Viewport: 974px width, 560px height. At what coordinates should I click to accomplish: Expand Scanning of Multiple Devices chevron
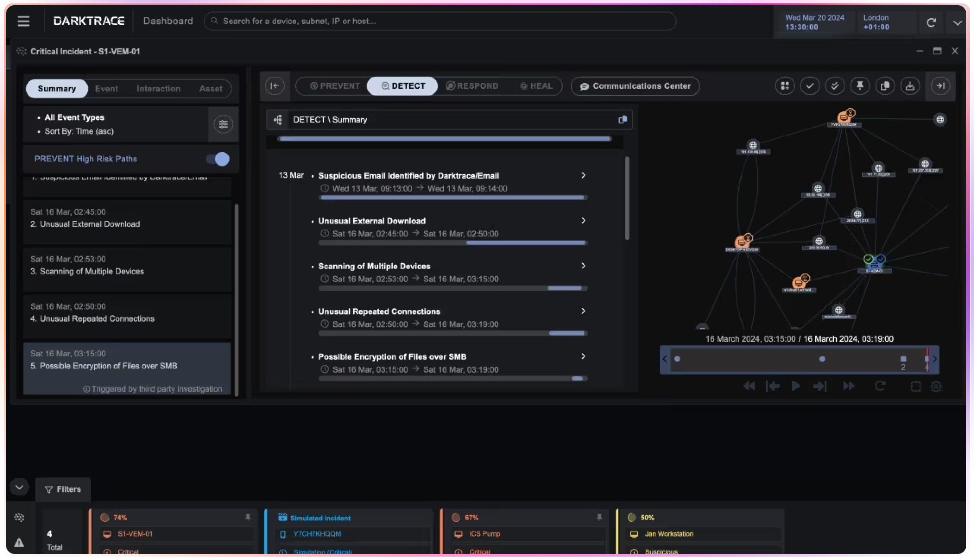[583, 266]
